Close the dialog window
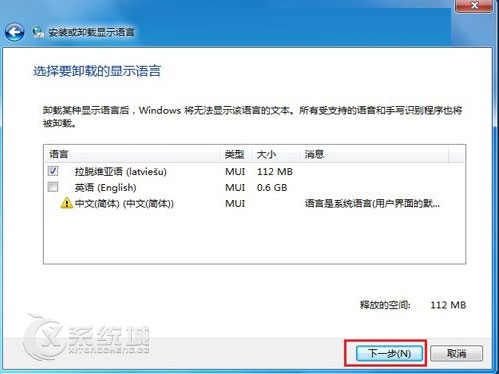 click(474, 6)
